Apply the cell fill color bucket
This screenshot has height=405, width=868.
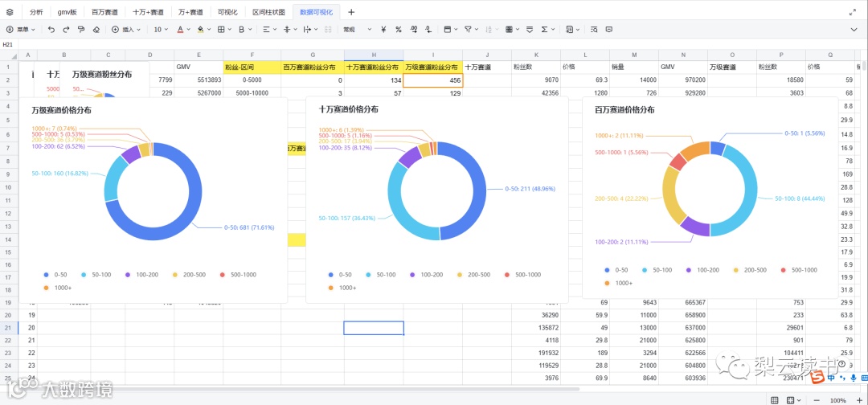200,29
